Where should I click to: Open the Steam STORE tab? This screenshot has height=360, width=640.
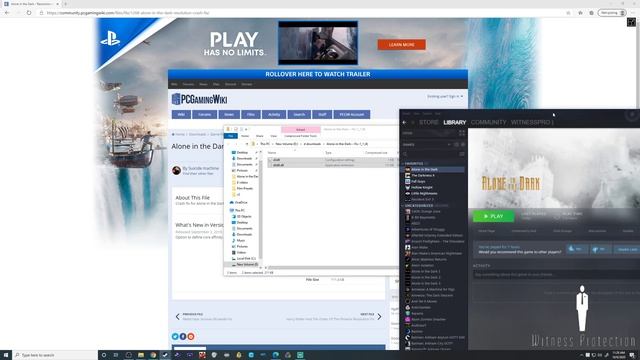pyautogui.click(x=429, y=122)
